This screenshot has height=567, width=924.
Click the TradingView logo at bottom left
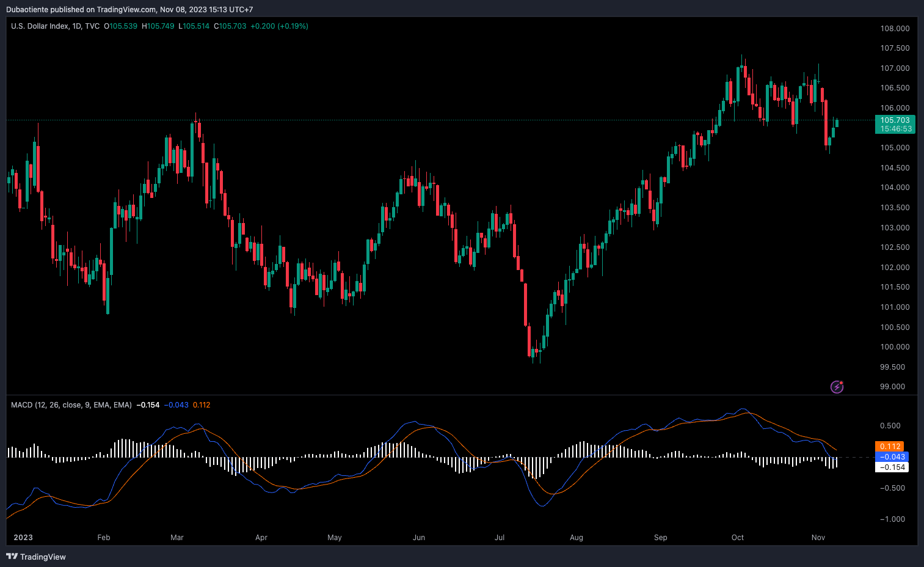click(36, 557)
